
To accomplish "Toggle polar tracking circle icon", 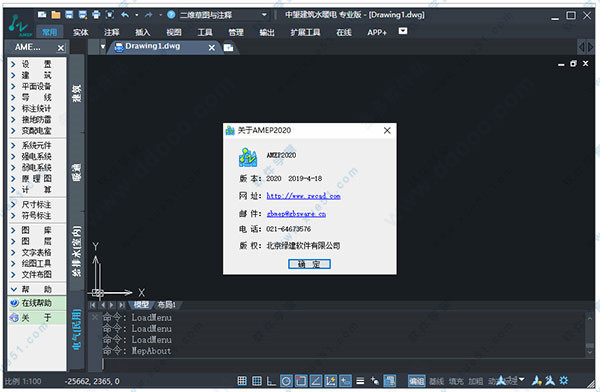I will pyautogui.click(x=286, y=381).
